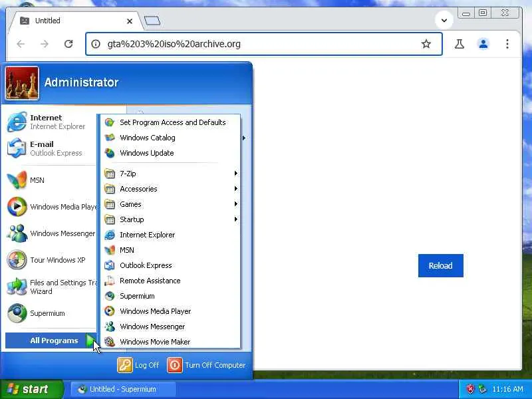The width and height of the screenshot is (532, 399).
Task: Select Windows Messenger in All Programs list
Action: click(171, 327)
